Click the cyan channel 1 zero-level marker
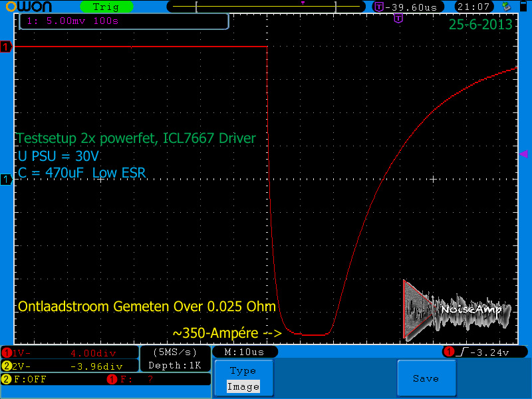 click(x=6, y=179)
